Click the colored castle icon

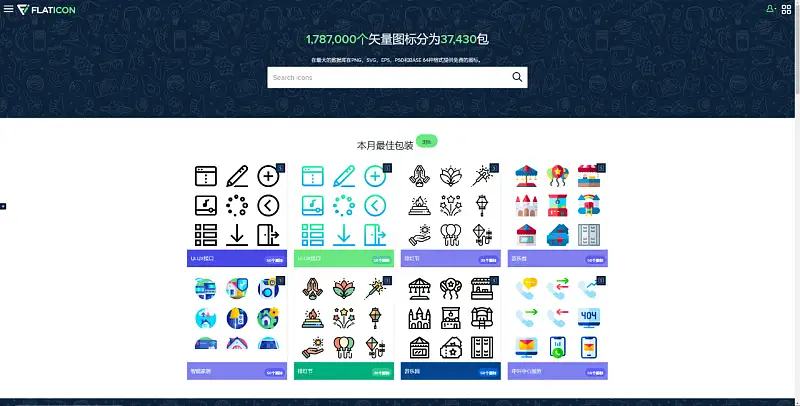pos(526,206)
